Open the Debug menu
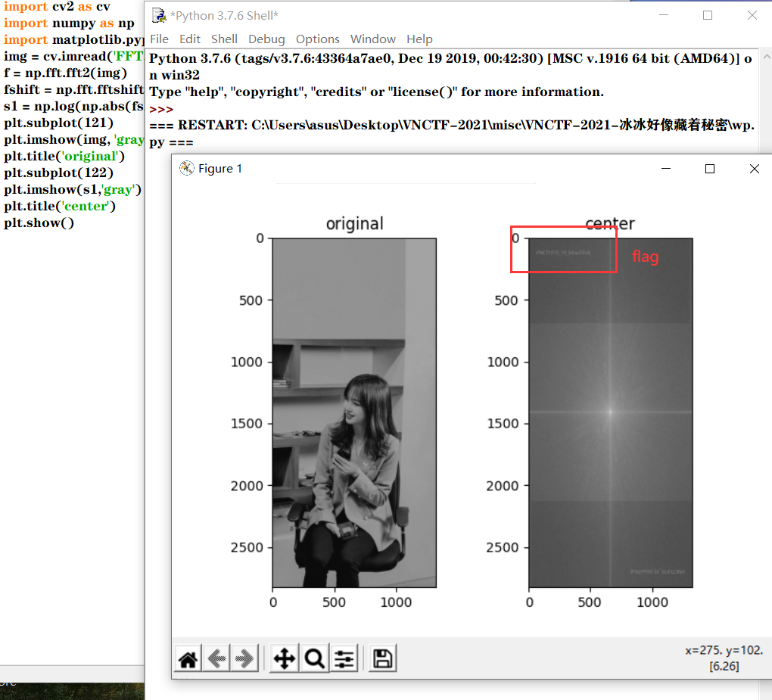The image size is (772, 700). pyautogui.click(x=266, y=39)
